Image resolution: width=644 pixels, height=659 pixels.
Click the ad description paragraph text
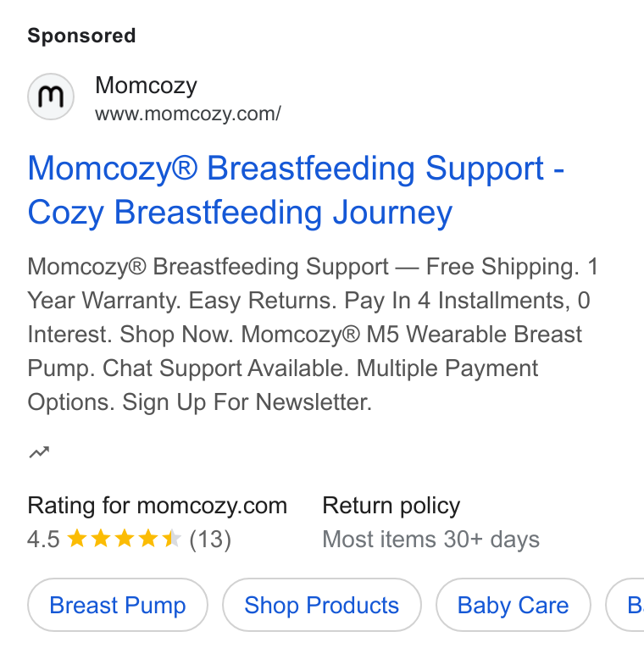[x=314, y=334]
